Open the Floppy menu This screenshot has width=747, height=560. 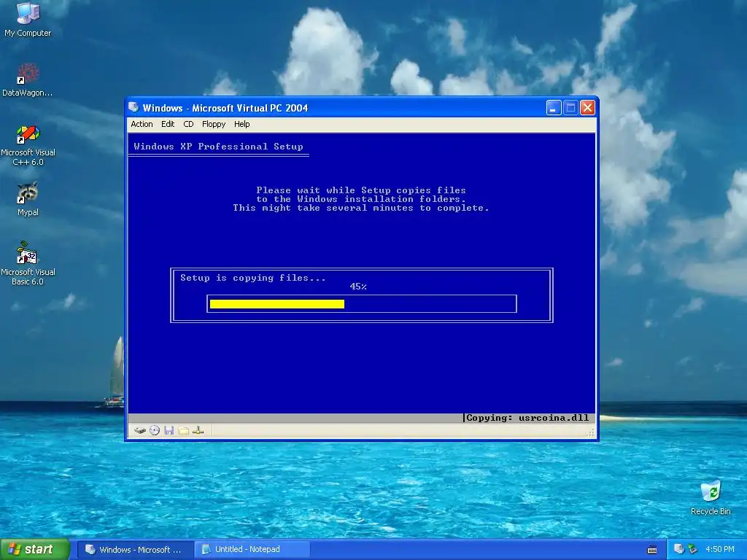[214, 124]
